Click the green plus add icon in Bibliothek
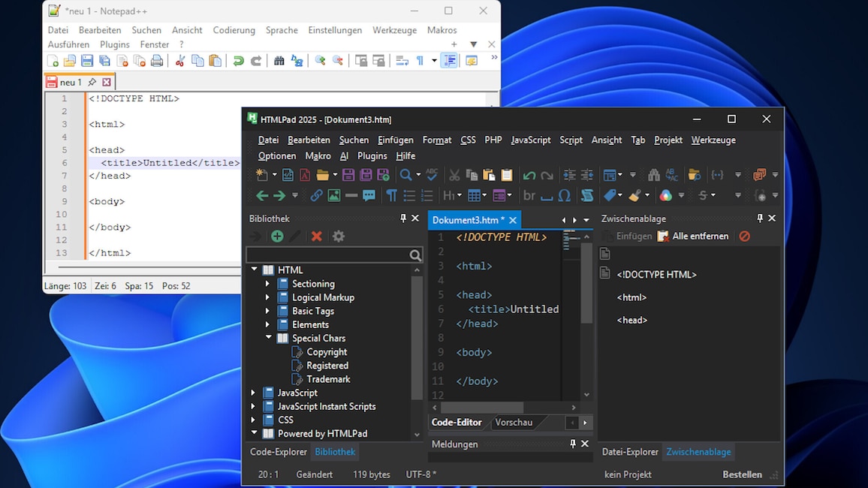 pos(277,236)
